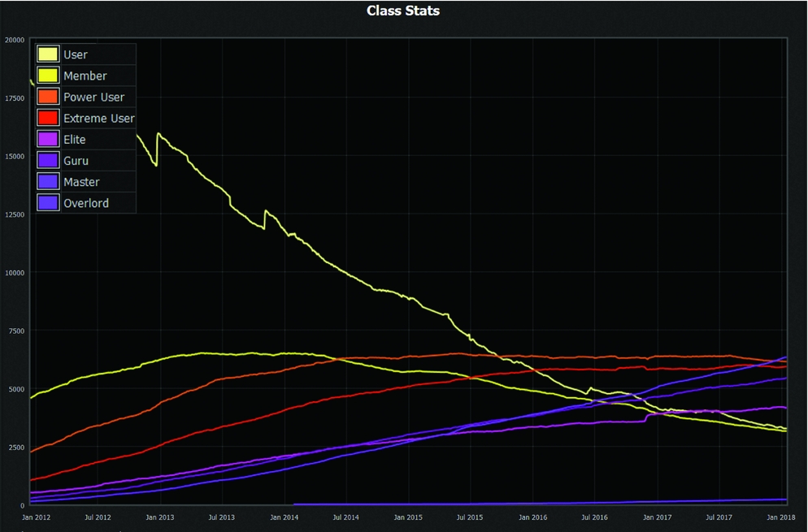Screen dimensions: 808x532
Task: Select the Jan 2014 x-axis label
Action: click(284, 517)
